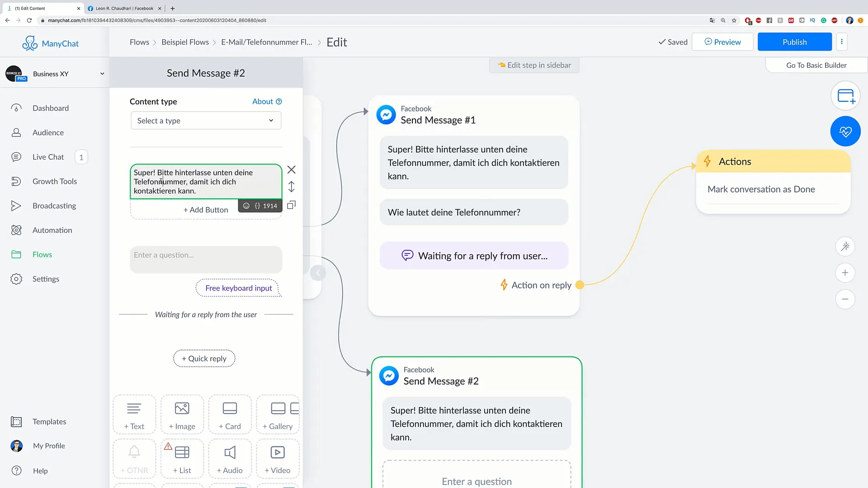
Task: Click + Quick reply button
Action: tap(204, 358)
